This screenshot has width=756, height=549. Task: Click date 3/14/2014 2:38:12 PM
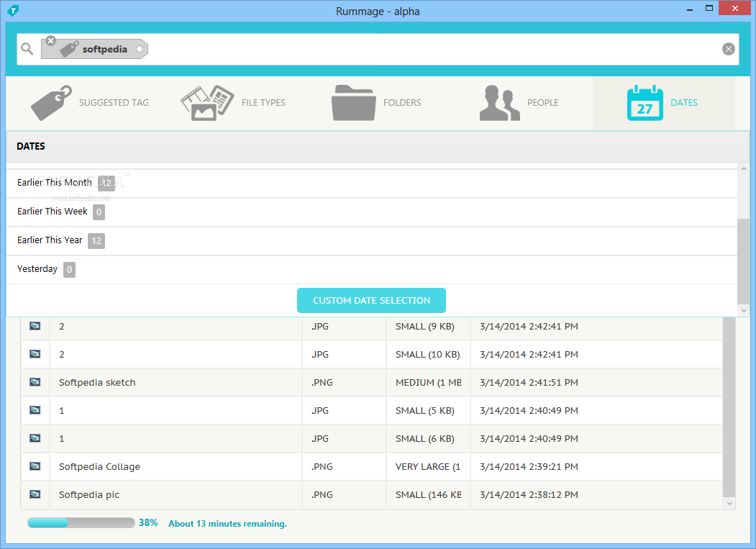[x=529, y=494]
